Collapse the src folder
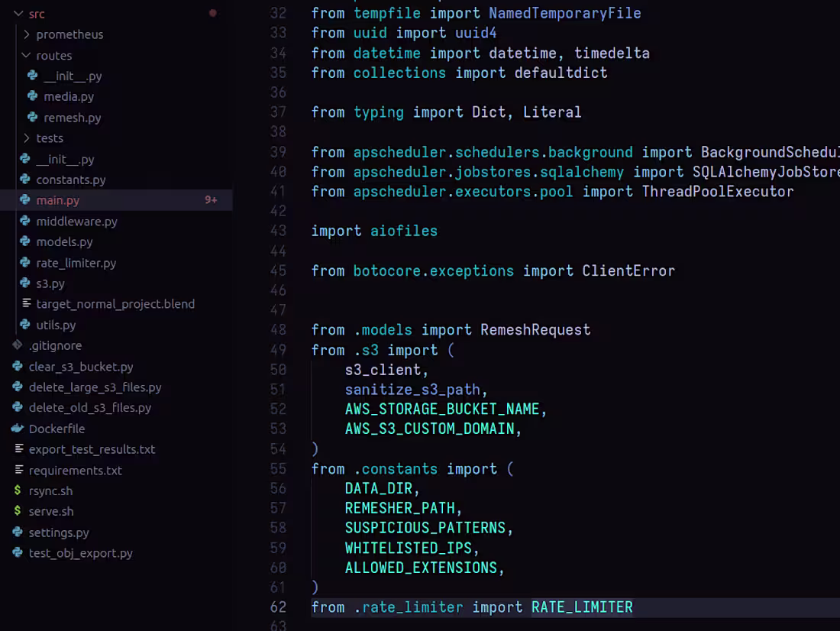The width and height of the screenshot is (840, 631). (17, 13)
